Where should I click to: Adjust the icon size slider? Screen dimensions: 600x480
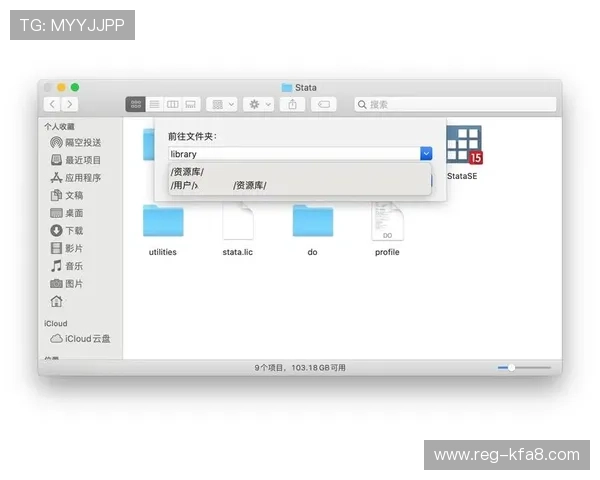click(511, 368)
